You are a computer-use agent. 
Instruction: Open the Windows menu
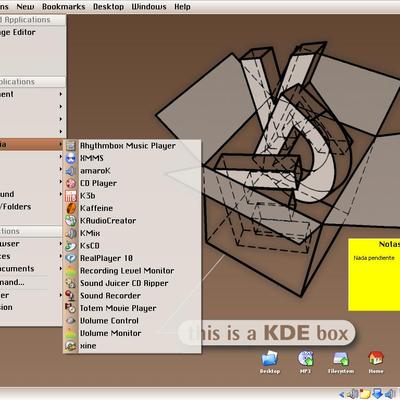pos(149,7)
